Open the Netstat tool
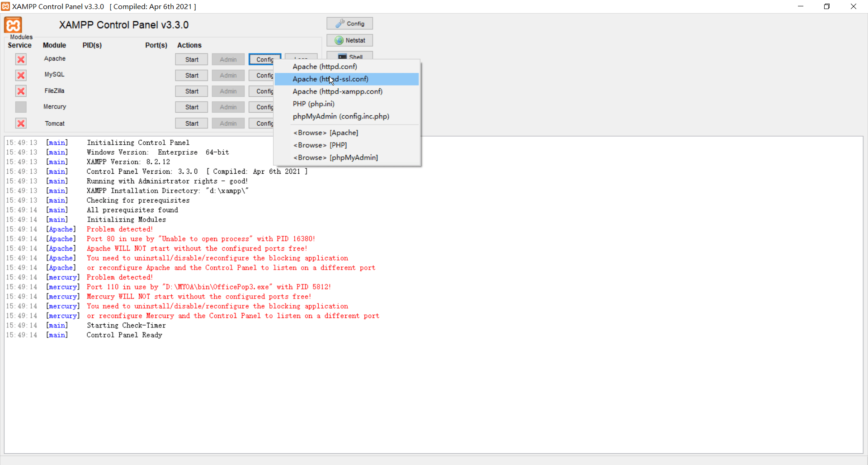The height and width of the screenshot is (465, 868). click(349, 40)
